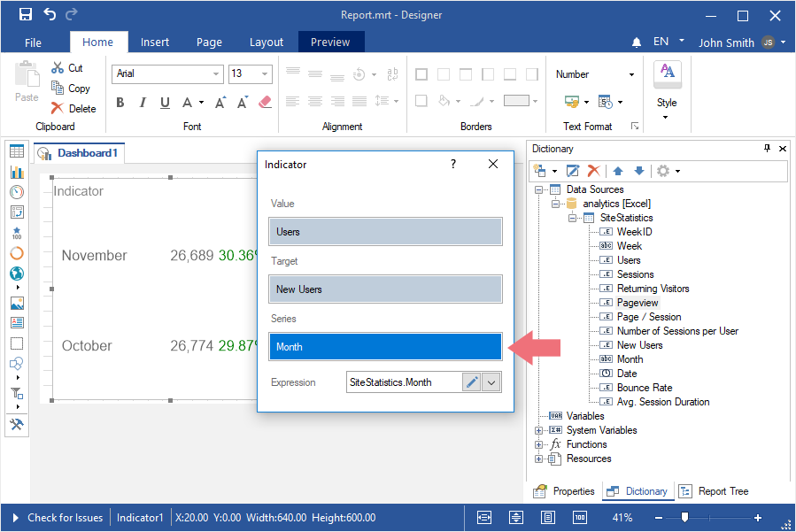
Task: Click the Cut button in Clipboard group
Action: point(67,68)
